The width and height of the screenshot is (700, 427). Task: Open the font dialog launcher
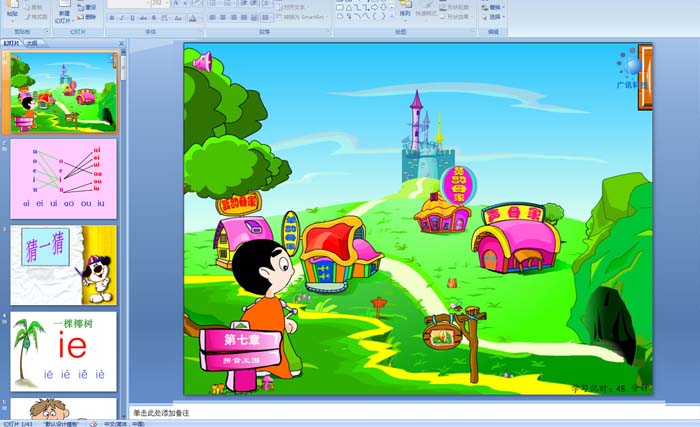[202, 31]
